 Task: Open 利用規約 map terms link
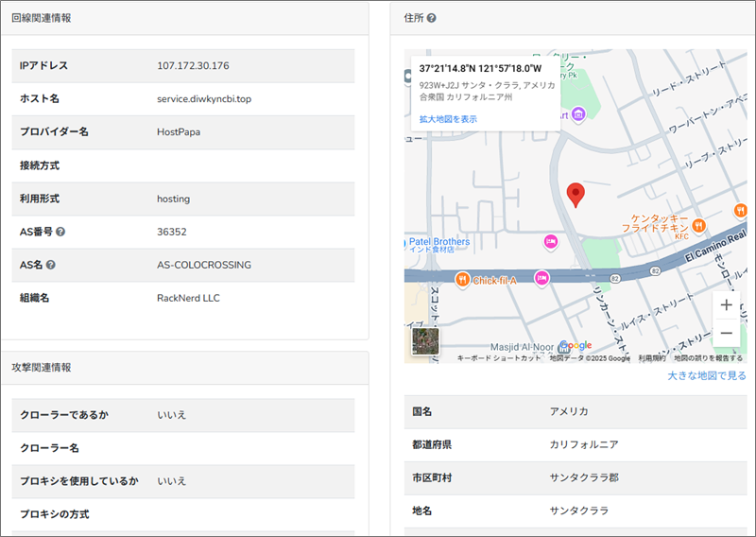pyautogui.click(x=651, y=358)
